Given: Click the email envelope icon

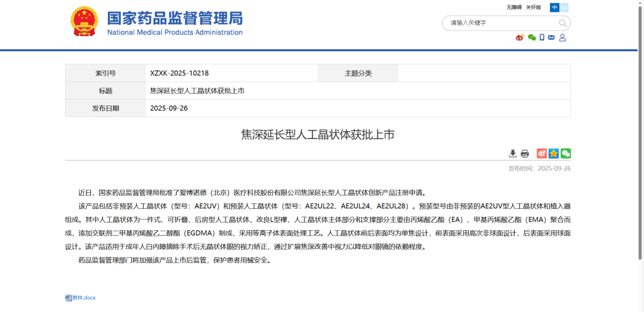Looking at the screenshot, I should [552, 38].
